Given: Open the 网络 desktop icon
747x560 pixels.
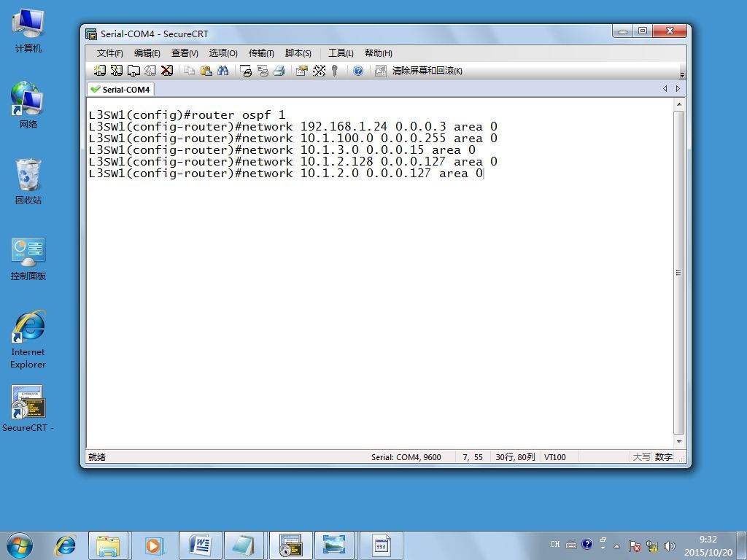Looking at the screenshot, I should (x=28, y=105).
